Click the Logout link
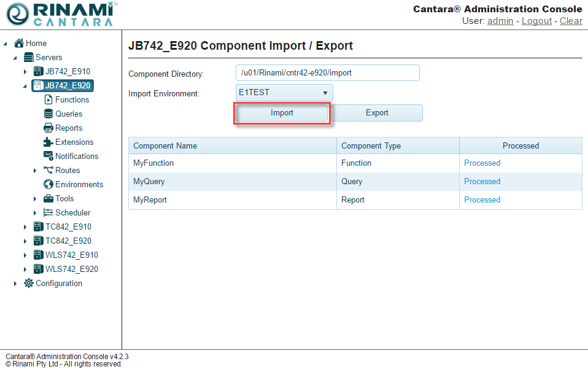Image resolution: width=588 pixels, height=380 pixels. click(x=536, y=21)
